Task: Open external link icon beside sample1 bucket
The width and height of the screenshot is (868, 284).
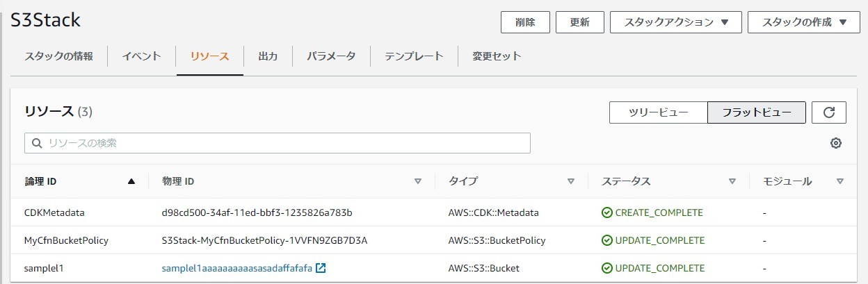Action: (321, 268)
